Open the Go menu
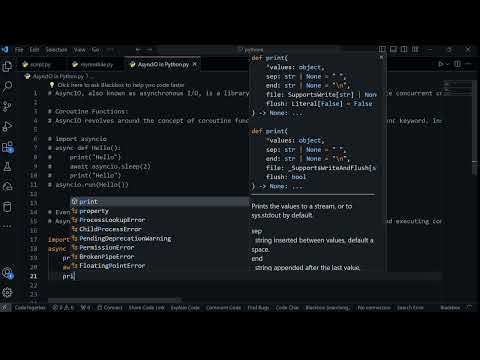 pos(95,50)
